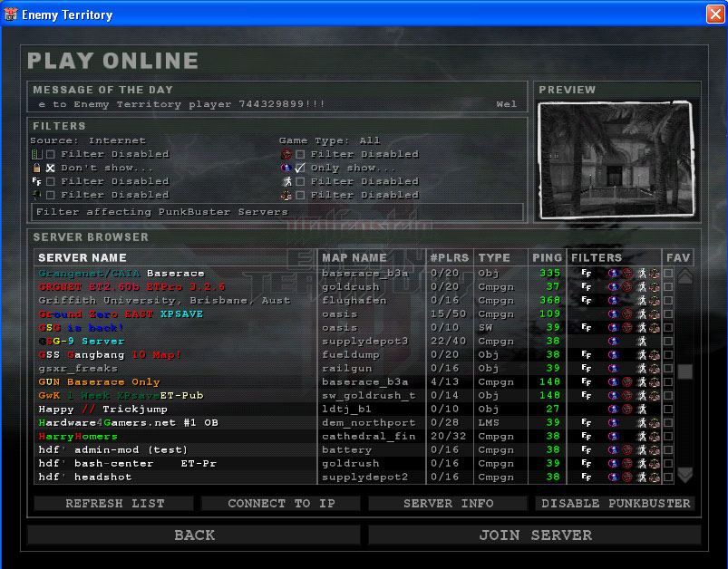Toggle the checkbox beside the running-man filter icon
Viewport: 728px width, 569px height.
[x=300, y=181]
